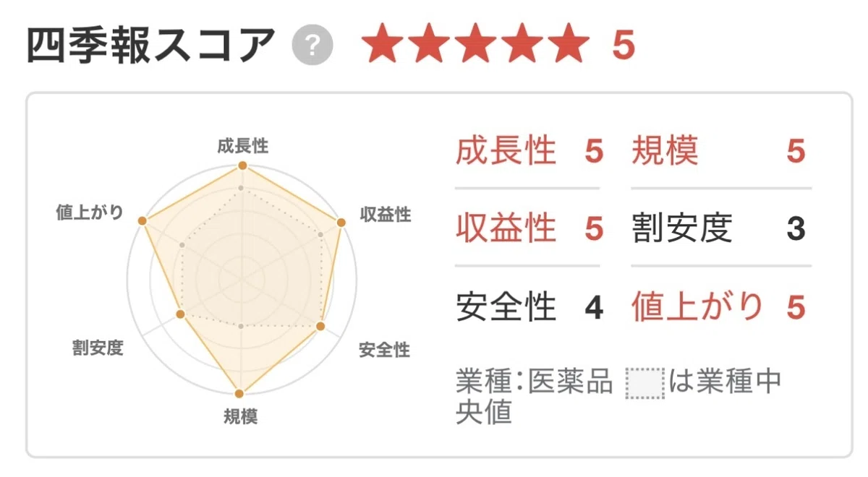Select the black 安全性 score label
The width and height of the screenshot is (868, 477).
pos(506,306)
